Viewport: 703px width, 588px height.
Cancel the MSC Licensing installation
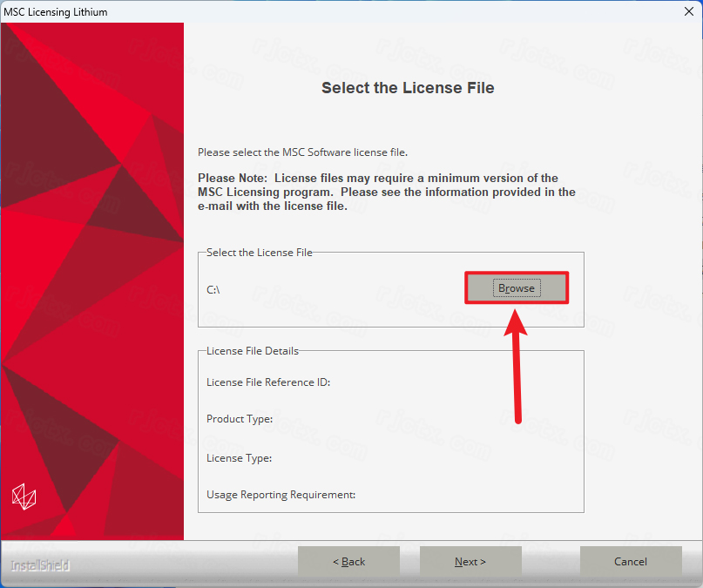pyautogui.click(x=631, y=561)
